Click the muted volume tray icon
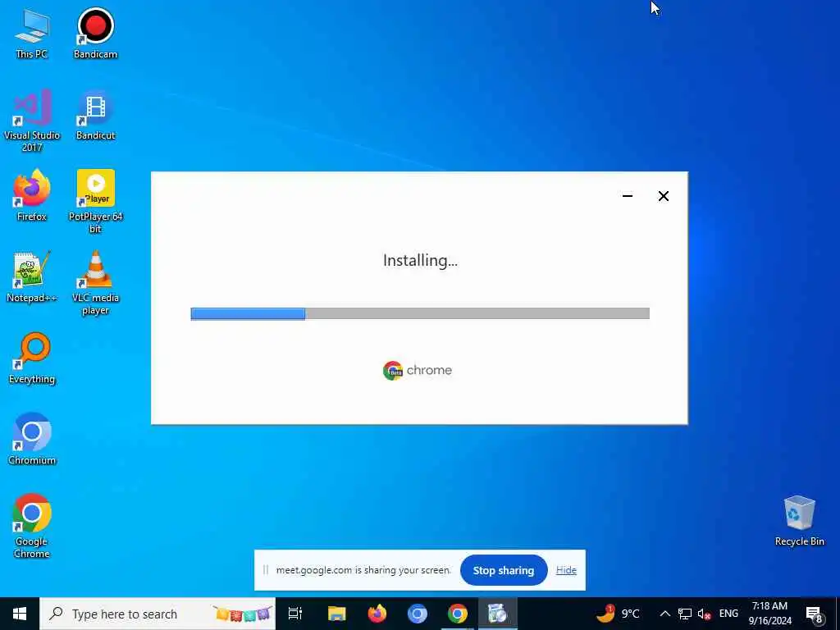This screenshot has width=840, height=630. 704,614
